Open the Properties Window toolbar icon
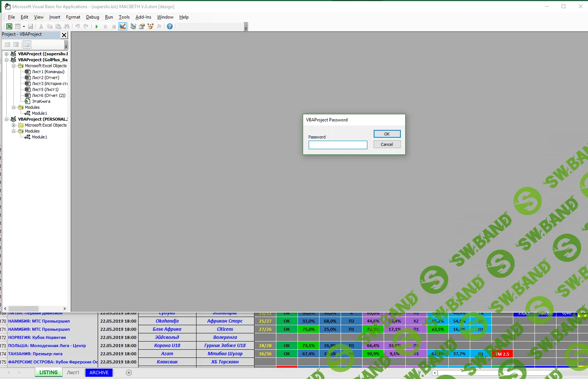The height and width of the screenshot is (379, 588). pyautogui.click(x=142, y=26)
